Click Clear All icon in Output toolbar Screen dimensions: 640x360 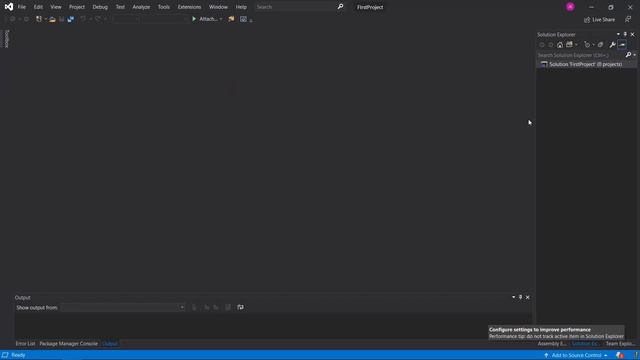pyautogui.click(x=228, y=307)
